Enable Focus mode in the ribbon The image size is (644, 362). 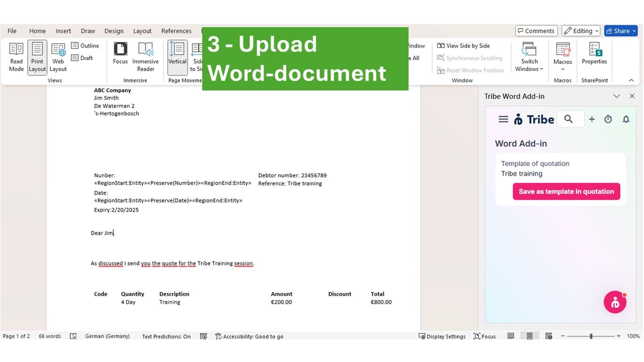tap(120, 53)
